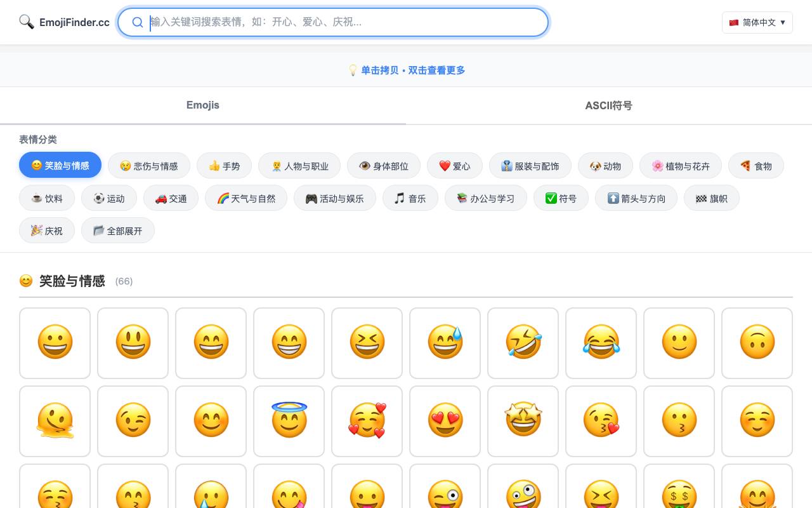This screenshot has width=812, height=508.
Task: Copy the grinning face emoji
Action: point(55,343)
